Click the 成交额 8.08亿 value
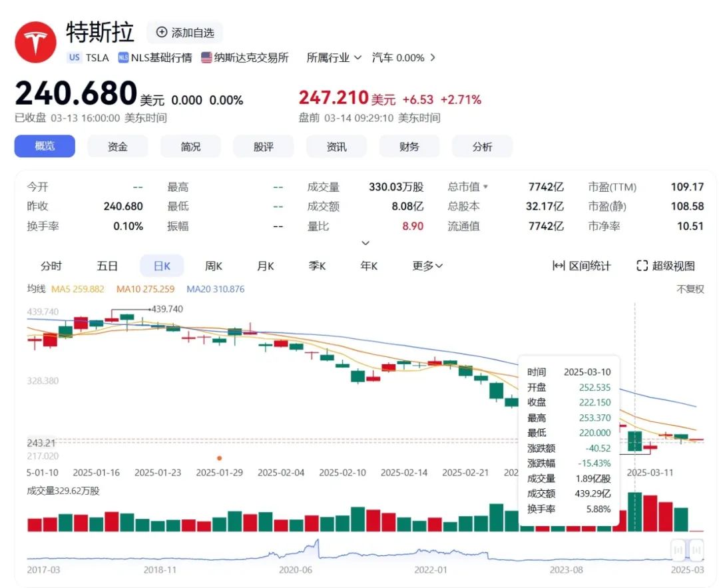The width and height of the screenshot is (719, 588). pyautogui.click(x=407, y=206)
